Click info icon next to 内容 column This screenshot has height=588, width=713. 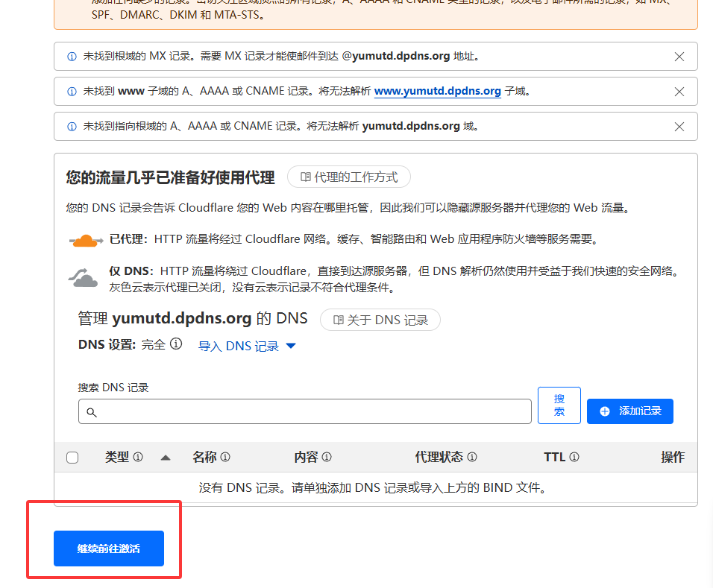pyautogui.click(x=327, y=458)
